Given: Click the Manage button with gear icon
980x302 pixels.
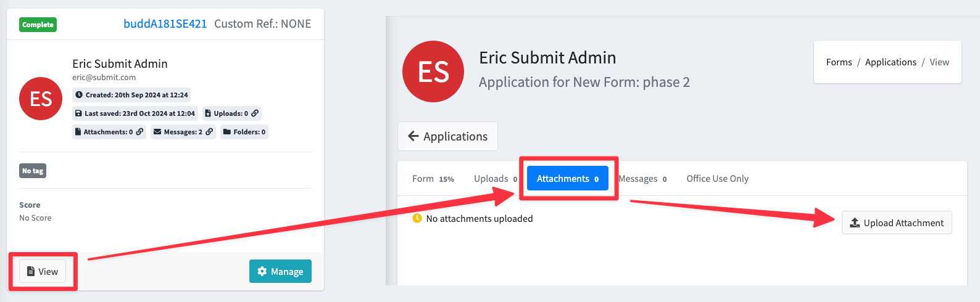Looking at the screenshot, I should pos(280,271).
